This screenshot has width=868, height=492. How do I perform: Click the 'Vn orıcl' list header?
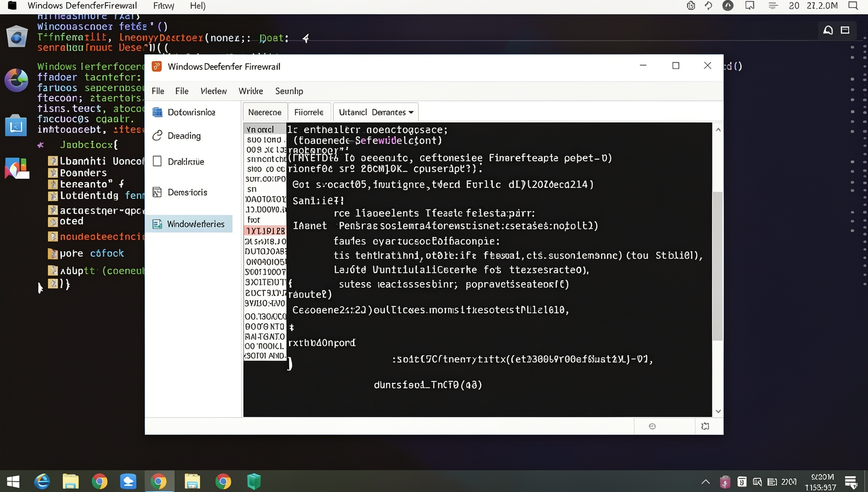(265, 129)
